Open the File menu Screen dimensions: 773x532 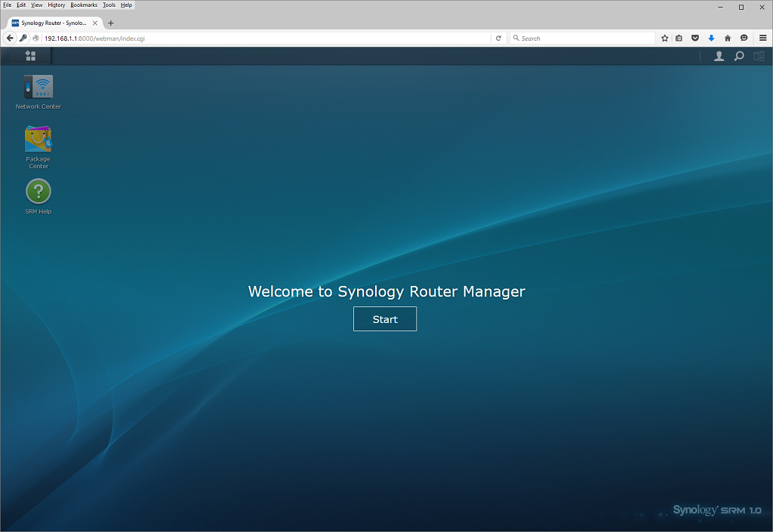(x=8, y=5)
